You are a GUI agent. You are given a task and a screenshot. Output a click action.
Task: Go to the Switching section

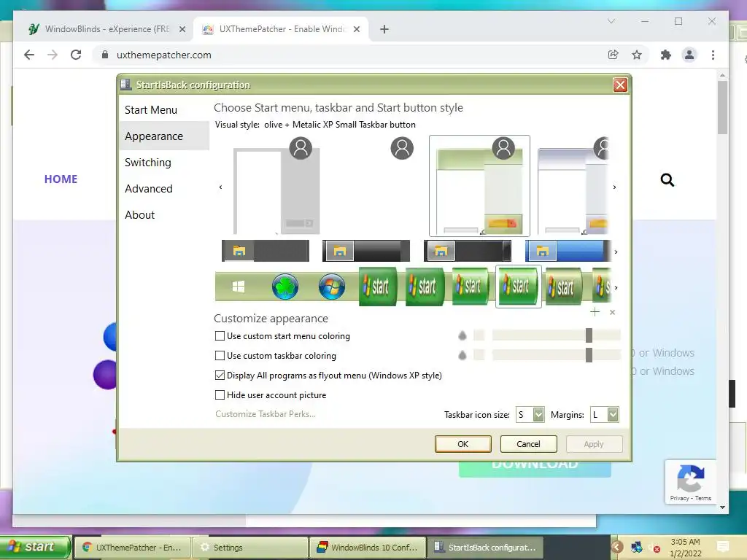coord(147,163)
